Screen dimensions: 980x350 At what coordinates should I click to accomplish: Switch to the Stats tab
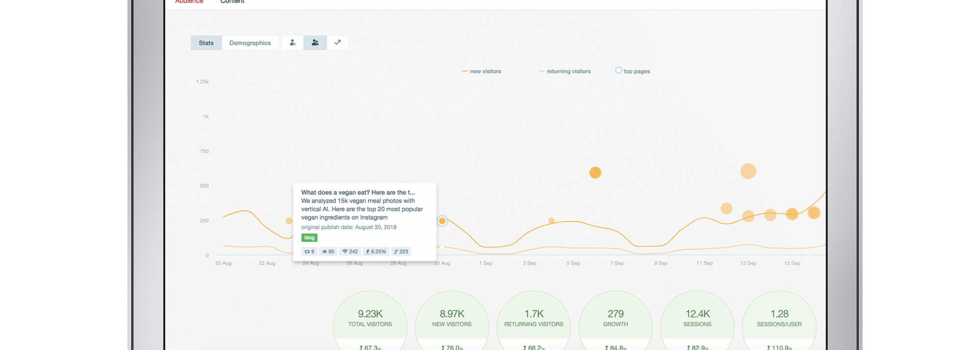coord(206,43)
